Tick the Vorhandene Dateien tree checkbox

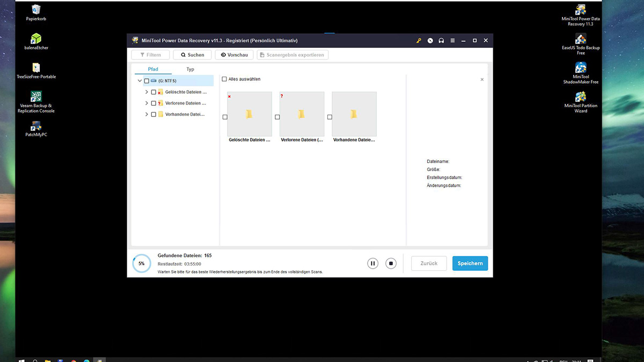click(153, 114)
